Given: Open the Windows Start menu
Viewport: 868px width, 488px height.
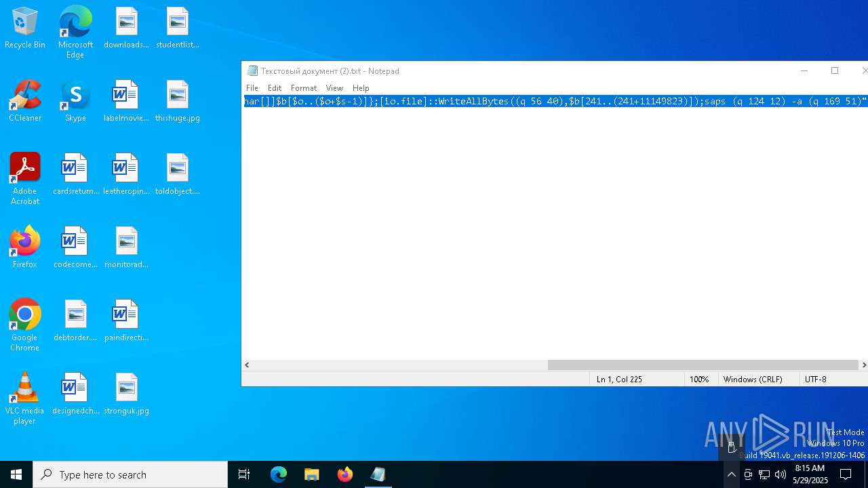Looking at the screenshot, I should tap(16, 474).
